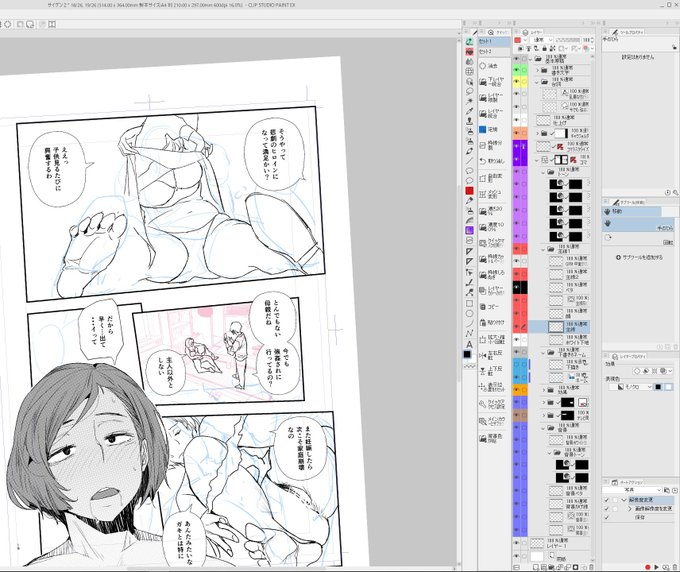The width and height of the screenshot is (680, 572).
Task: Hide the orange-marked layer folder
Action: pos(516,133)
